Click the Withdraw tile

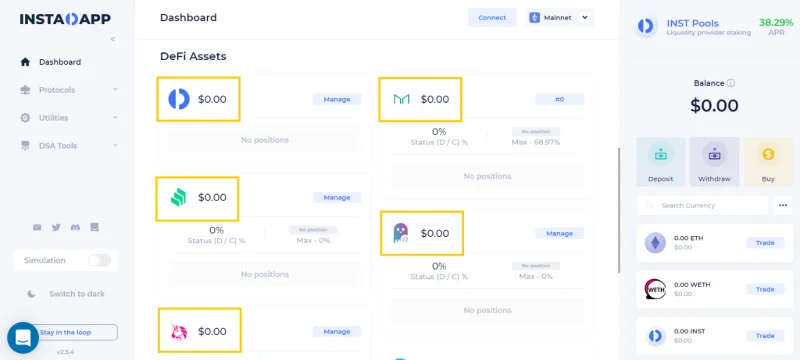tap(714, 162)
